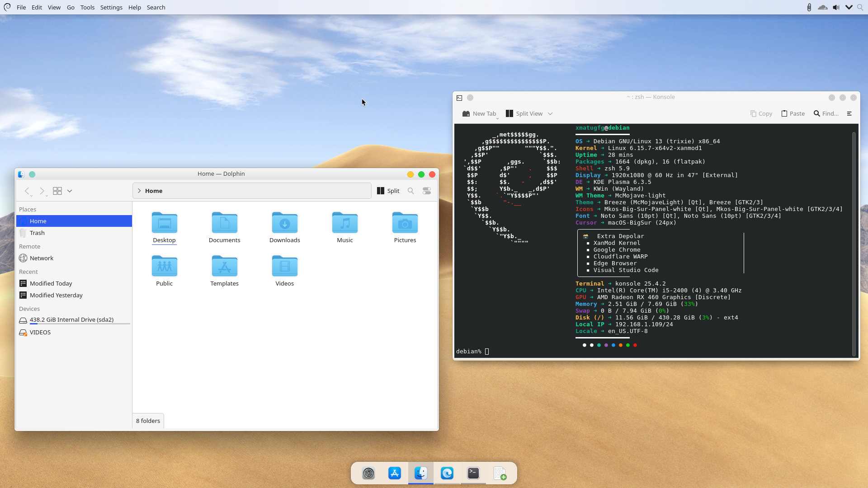Image resolution: width=868 pixels, height=488 pixels.
Task: Open the Settings menu
Action: click(111, 7)
